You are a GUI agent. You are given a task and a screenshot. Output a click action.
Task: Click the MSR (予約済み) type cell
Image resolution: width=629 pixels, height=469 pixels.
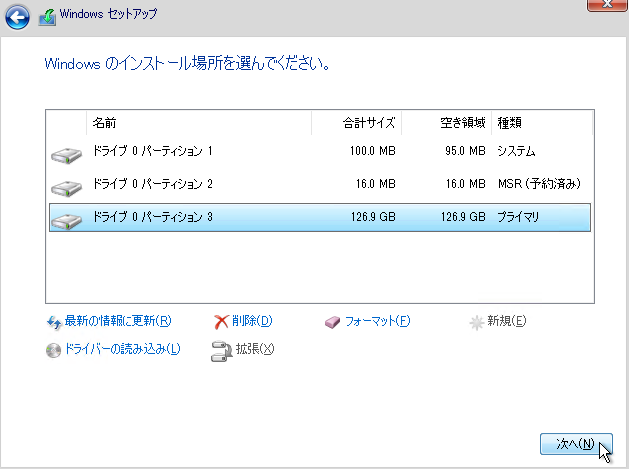click(x=540, y=184)
